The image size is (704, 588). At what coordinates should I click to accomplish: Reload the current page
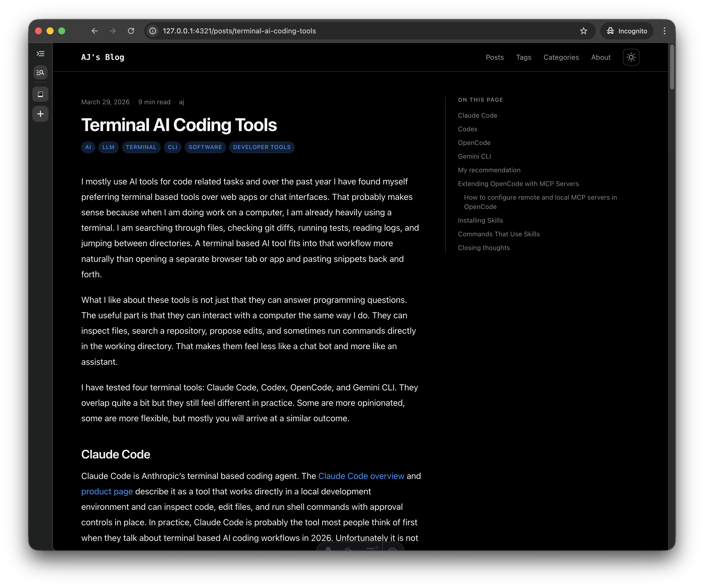pos(131,31)
